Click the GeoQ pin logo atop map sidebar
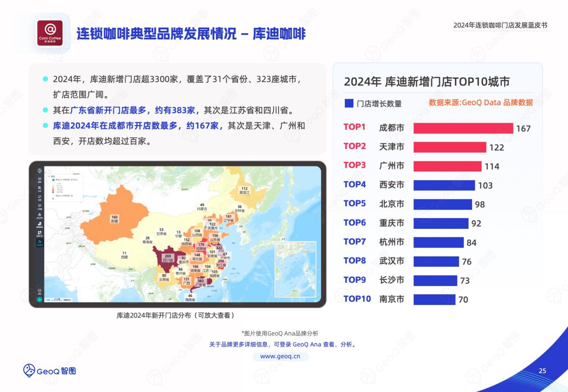 coord(39,171)
